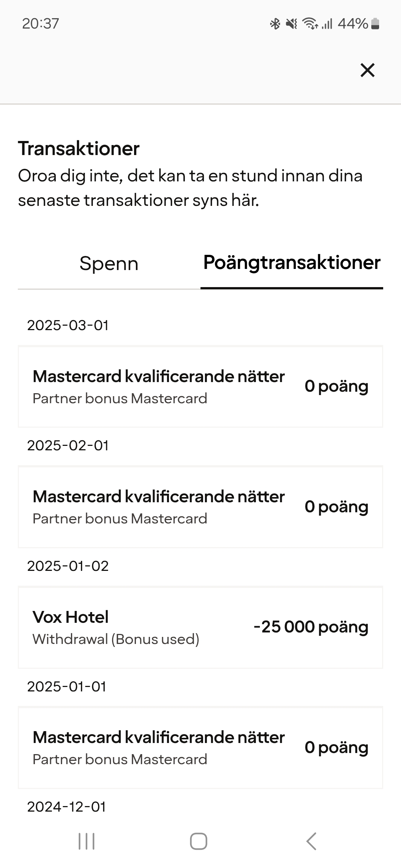Tap the 2024-12-01 date label
This screenshot has width=401, height=868.
point(67,807)
